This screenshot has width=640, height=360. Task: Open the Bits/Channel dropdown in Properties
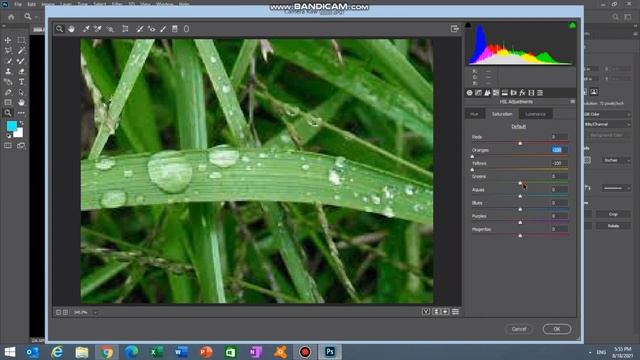point(607,124)
